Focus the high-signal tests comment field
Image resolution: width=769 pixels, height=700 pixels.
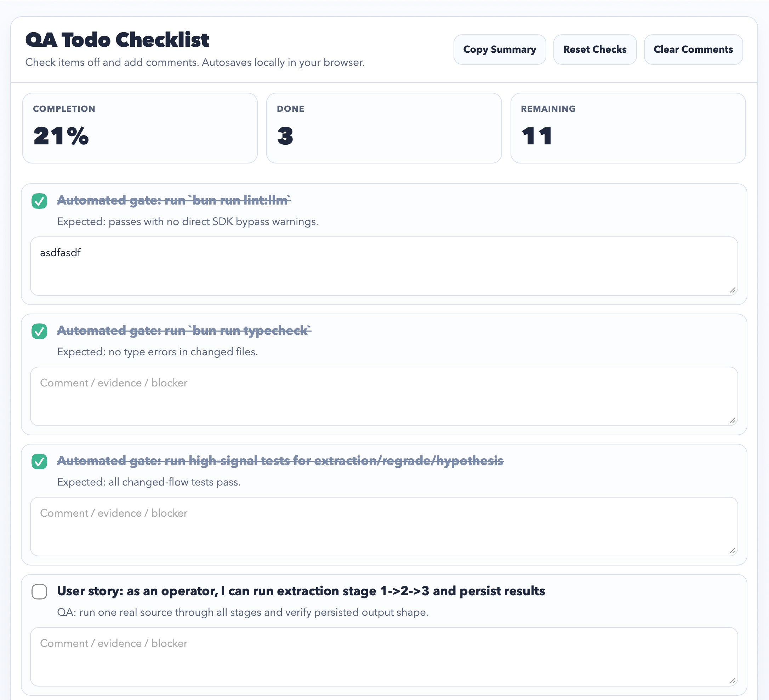[383, 527]
